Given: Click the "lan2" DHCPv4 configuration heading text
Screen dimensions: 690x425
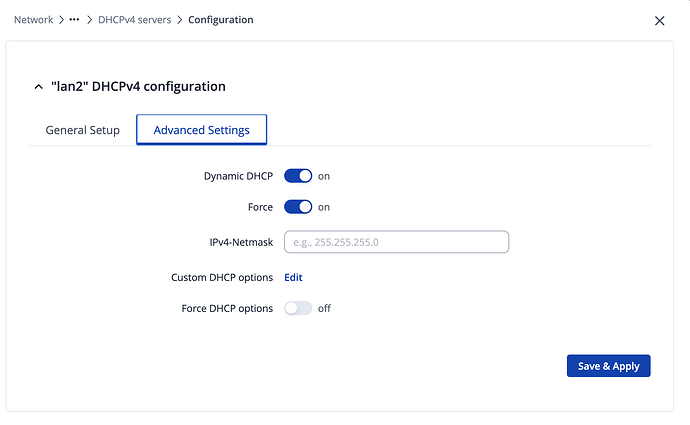Looking at the screenshot, I should click(x=138, y=87).
